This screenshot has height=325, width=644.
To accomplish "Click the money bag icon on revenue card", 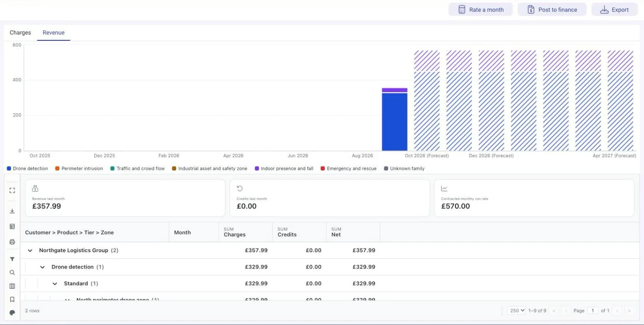I will point(35,189).
